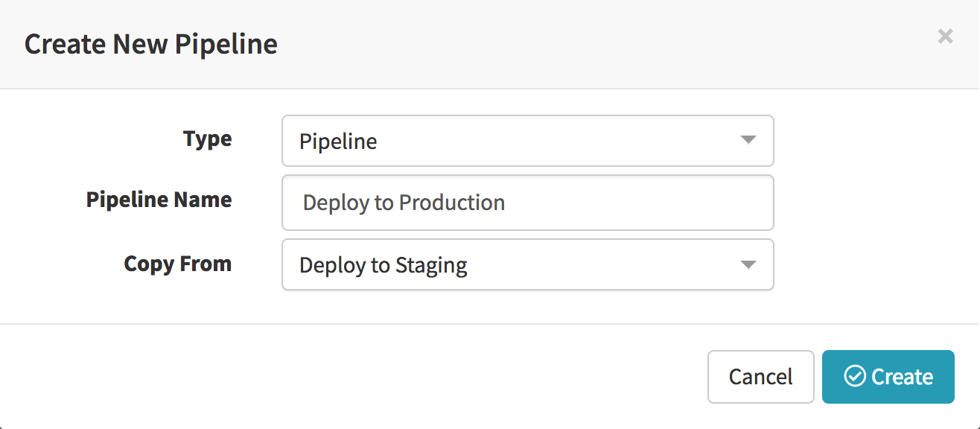Click the Type dropdown caret arrow
The width and height of the screenshot is (980, 429).
coord(748,140)
